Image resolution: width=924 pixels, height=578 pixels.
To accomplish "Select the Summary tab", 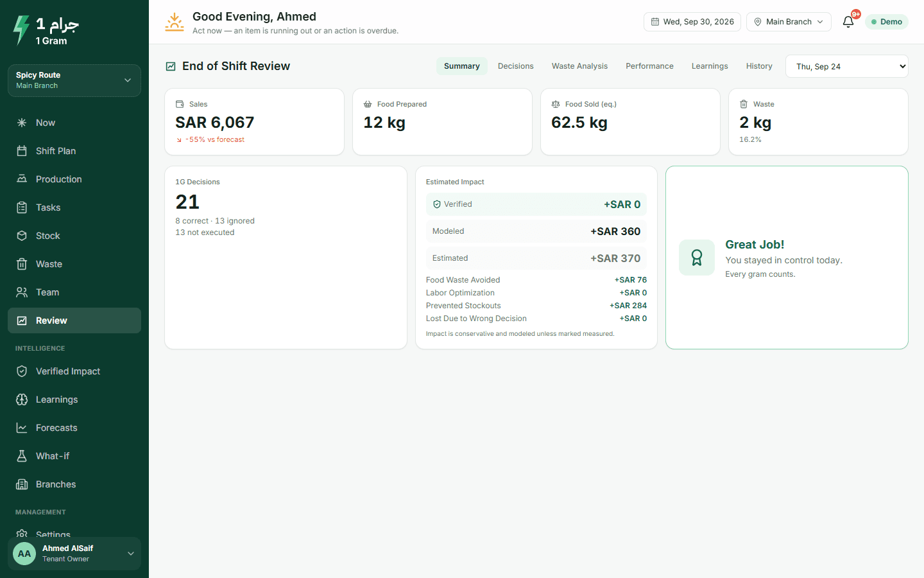I will [462, 66].
